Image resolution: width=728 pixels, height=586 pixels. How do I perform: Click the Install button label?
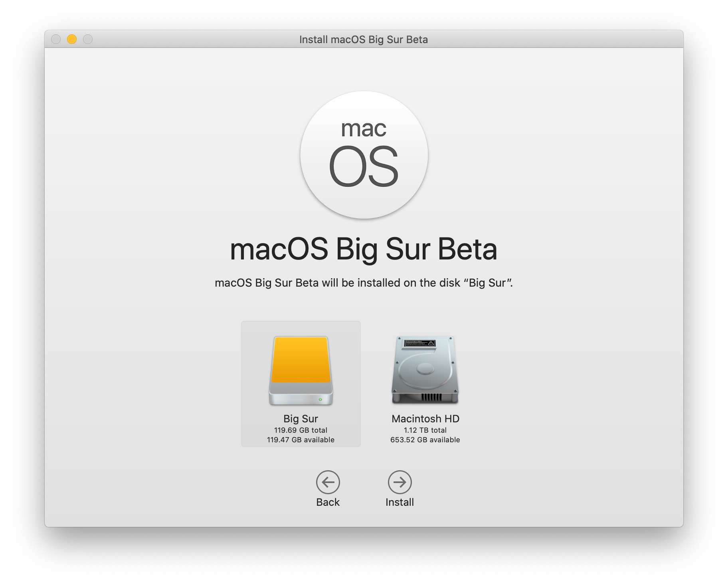click(400, 502)
